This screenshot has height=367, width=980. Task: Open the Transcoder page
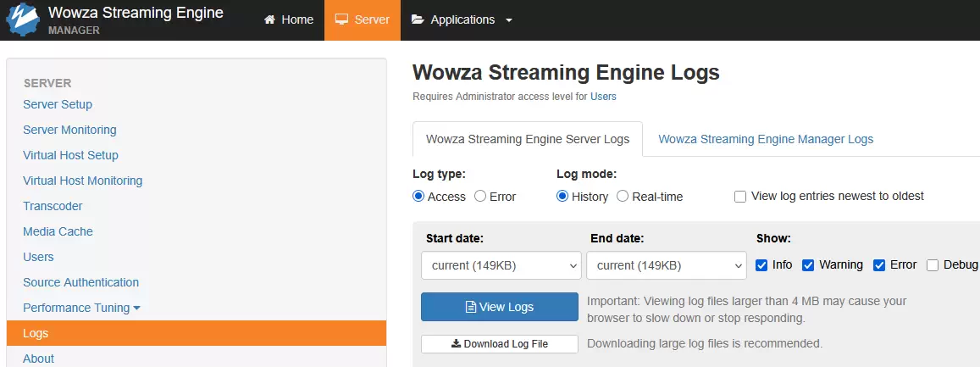pyautogui.click(x=53, y=206)
